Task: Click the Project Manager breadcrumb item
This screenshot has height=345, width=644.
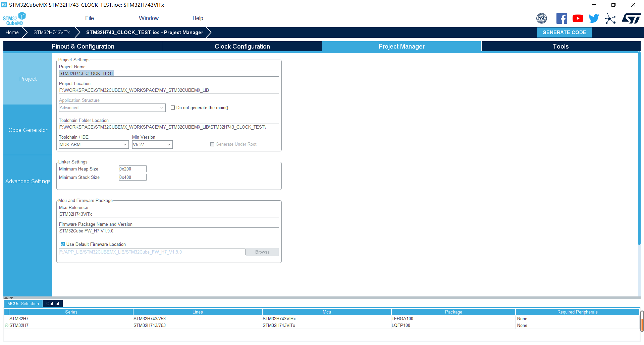Action: (x=145, y=32)
